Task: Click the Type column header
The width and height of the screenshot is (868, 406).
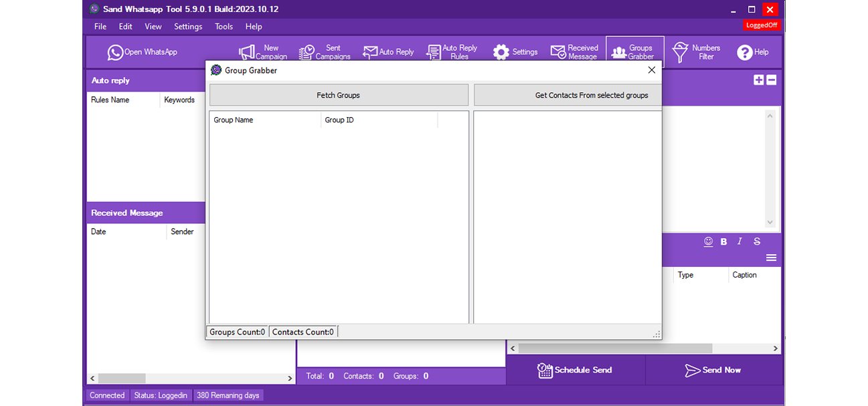Action: (x=701, y=275)
